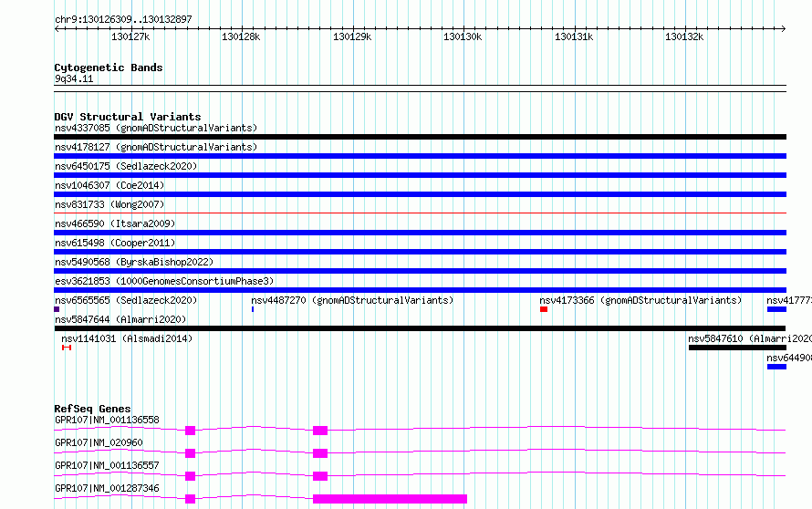Click second exon of GPR107 NM_001136557
The width and height of the screenshot is (812, 509).
tap(320, 476)
